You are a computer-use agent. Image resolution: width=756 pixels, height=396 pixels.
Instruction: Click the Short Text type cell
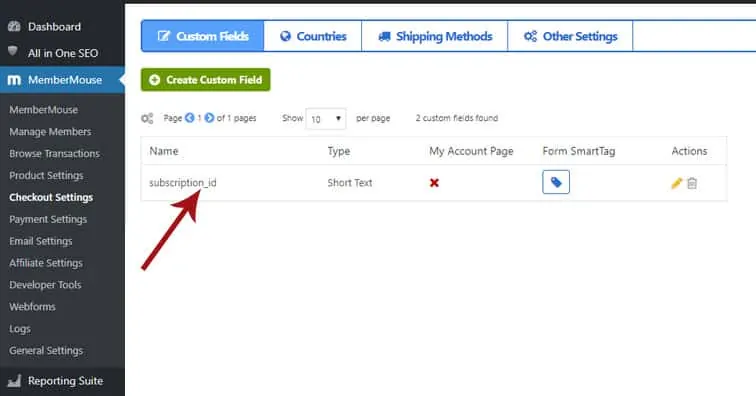(x=350, y=183)
